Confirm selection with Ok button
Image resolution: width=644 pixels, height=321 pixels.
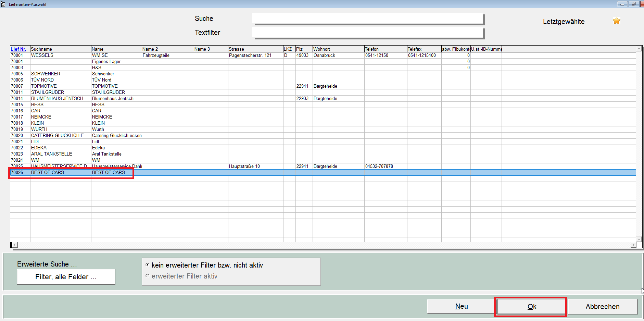pyautogui.click(x=531, y=307)
